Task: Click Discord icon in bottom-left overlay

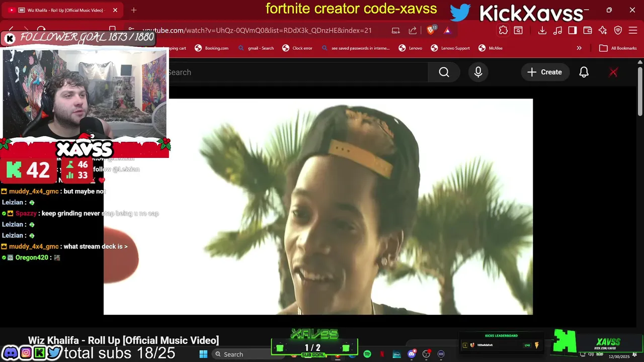Action: point(10,353)
